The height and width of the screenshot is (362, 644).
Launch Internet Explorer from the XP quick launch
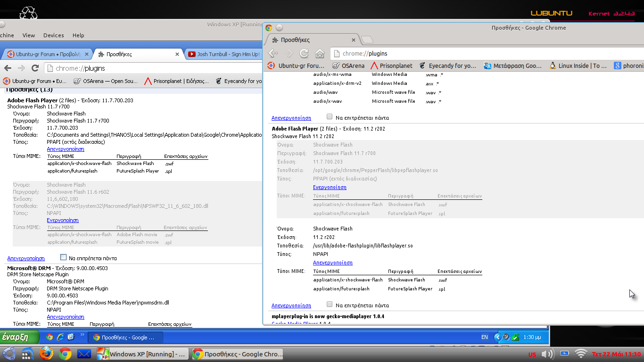point(60,337)
